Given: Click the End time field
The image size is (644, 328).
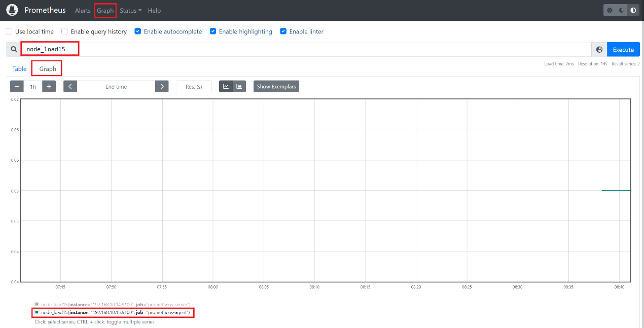Looking at the screenshot, I should (x=116, y=87).
